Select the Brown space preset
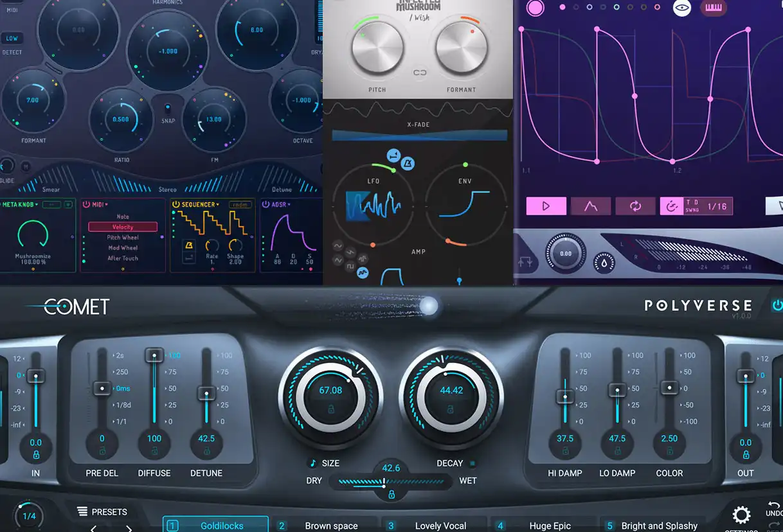 point(330,526)
